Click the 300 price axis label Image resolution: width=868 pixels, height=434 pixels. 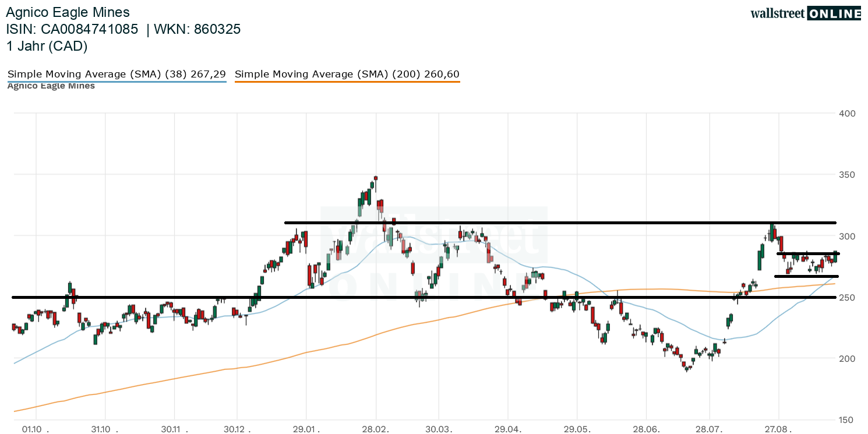tap(846, 236)
